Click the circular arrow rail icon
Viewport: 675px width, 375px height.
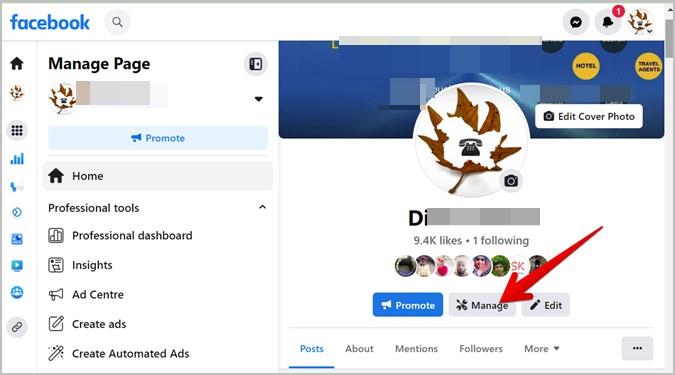pyautogui.click(x=17, y=212)
